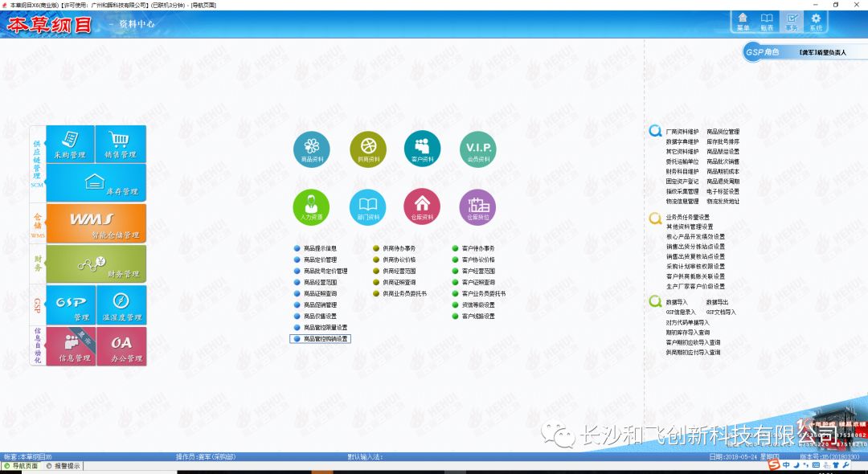
Task: Switch to the 报警提示 tab
Action: (x=63, y=466)
